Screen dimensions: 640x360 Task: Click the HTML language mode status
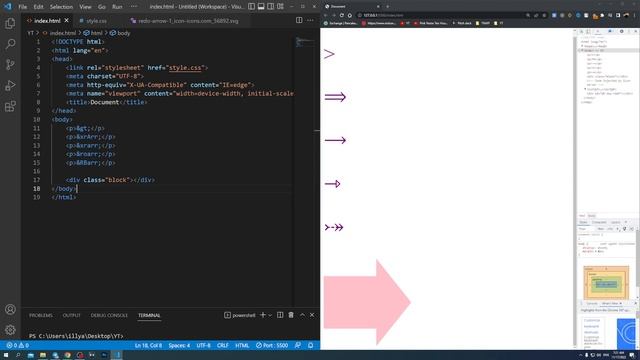click(x=242, y=345)
